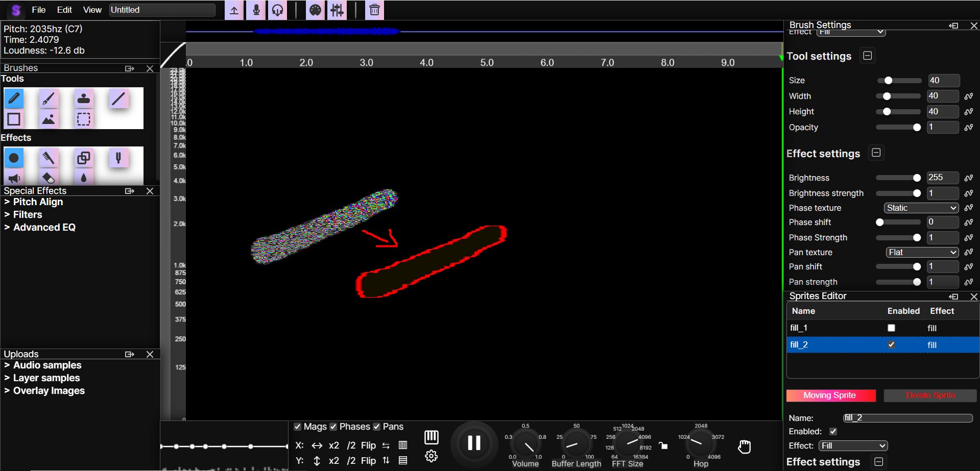Image resolution: width=980 pixels, height=471 pixels.
Task: Click the Y-axis vertical stretch arrow
Action: [x=317, y=461]
